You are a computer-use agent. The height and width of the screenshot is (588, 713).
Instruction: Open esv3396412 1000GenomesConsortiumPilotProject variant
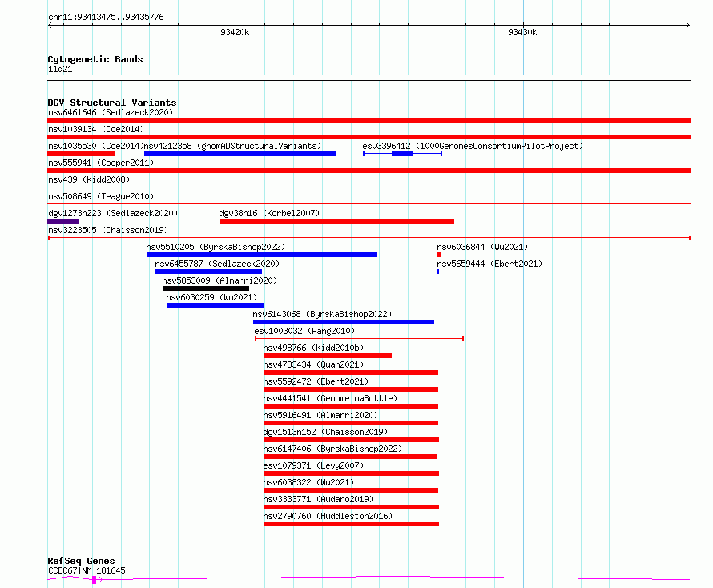tap(473, 146)
